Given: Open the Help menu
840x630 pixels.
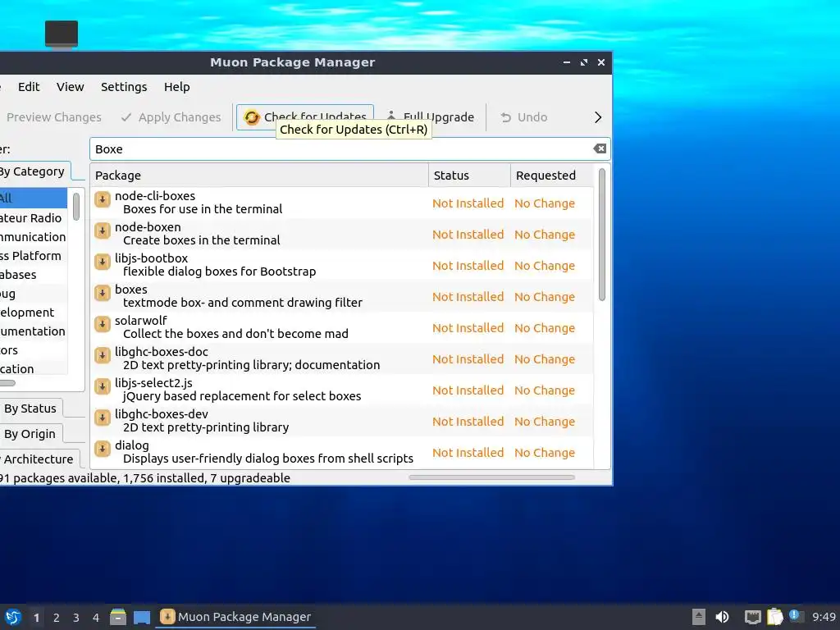Looking at the screenshot, I should [177, 87].
